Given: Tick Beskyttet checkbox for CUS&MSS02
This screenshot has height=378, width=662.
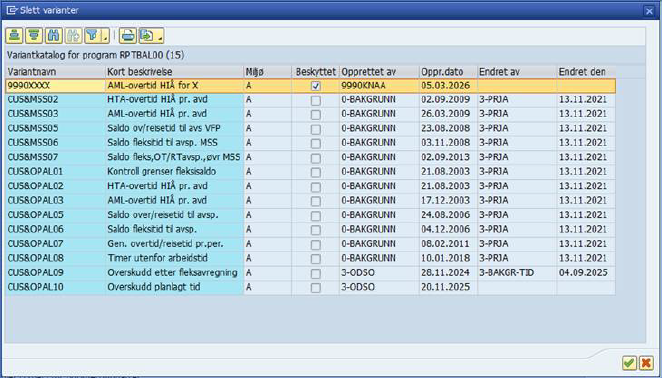Looking at the screenshot, I should (315, 101).
